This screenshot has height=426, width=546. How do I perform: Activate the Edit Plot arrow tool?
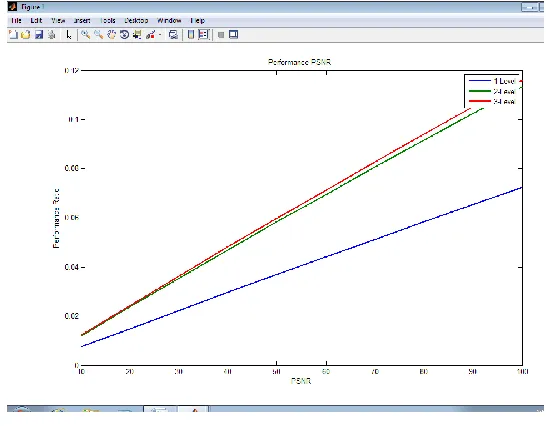tap(69, 35)
